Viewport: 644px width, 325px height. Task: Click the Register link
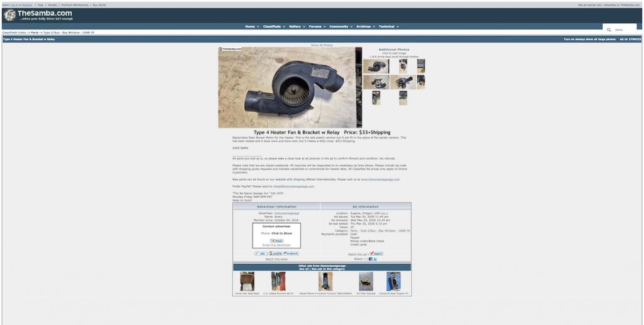(26, 5)
